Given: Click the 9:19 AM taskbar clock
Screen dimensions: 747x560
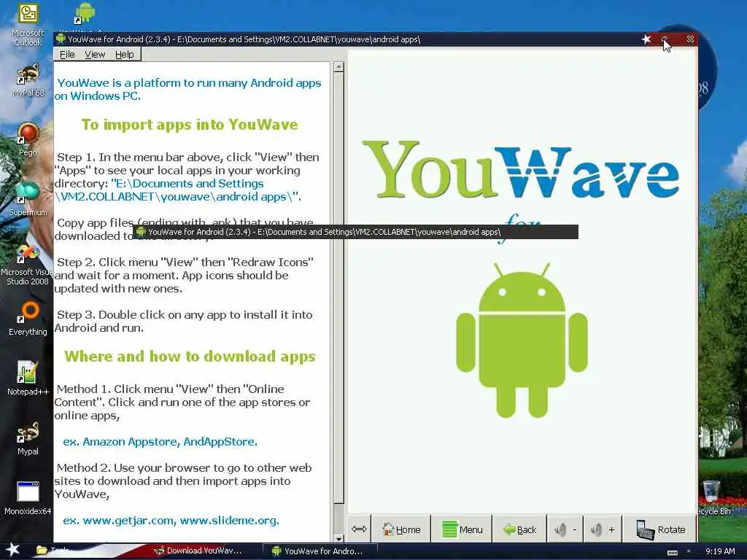Looking at the screenshot, I should coord(720,551).
